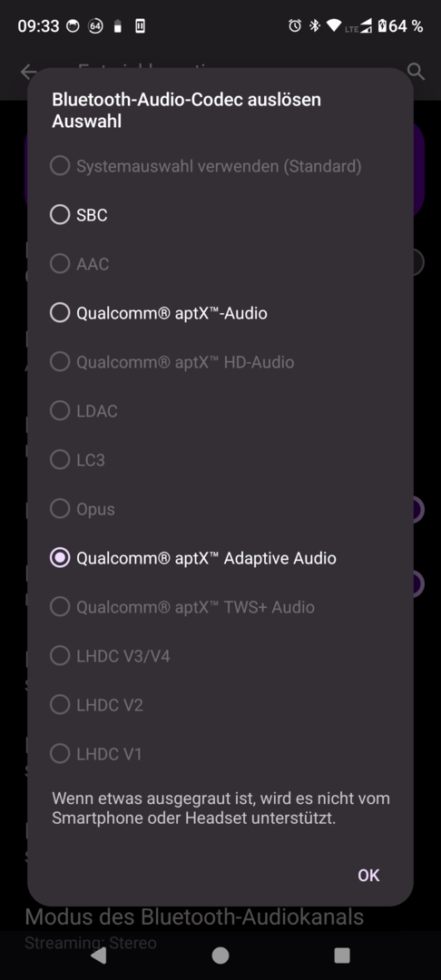Viewport: 441px width, 980px height.
Task: Select the SBC codec option
Action: click(x=220, y=215)
